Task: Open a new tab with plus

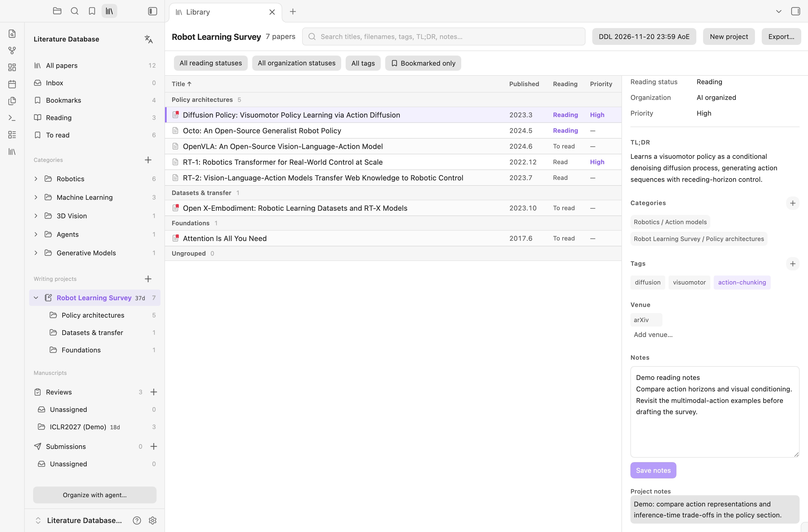Action: click(293, 12)
